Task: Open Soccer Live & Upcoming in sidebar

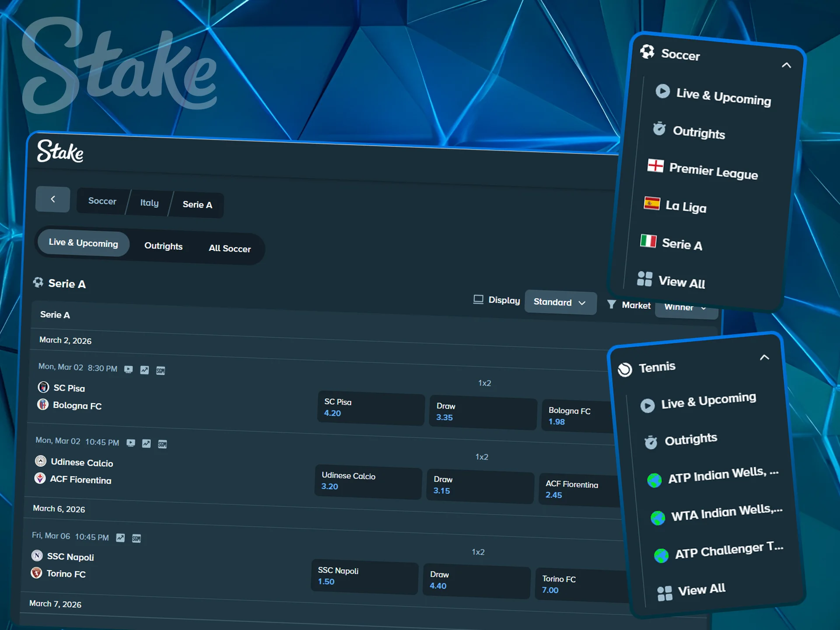Action: 713,96
